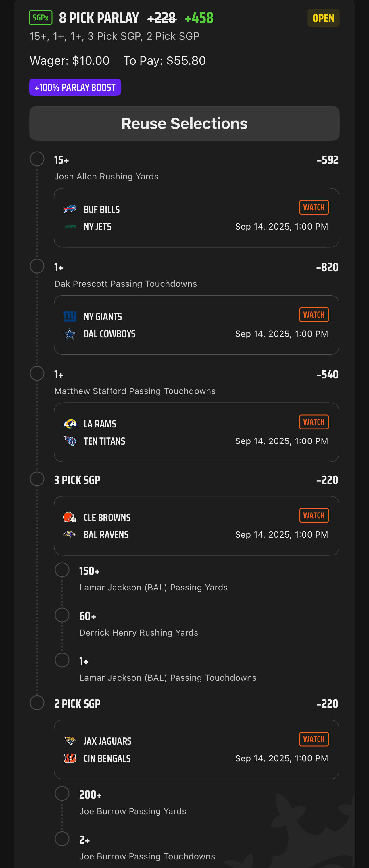This screenshot has width=369, height=868.
Task: Tap the Cincinnati Bengals logo
Action: click(70, 758)
